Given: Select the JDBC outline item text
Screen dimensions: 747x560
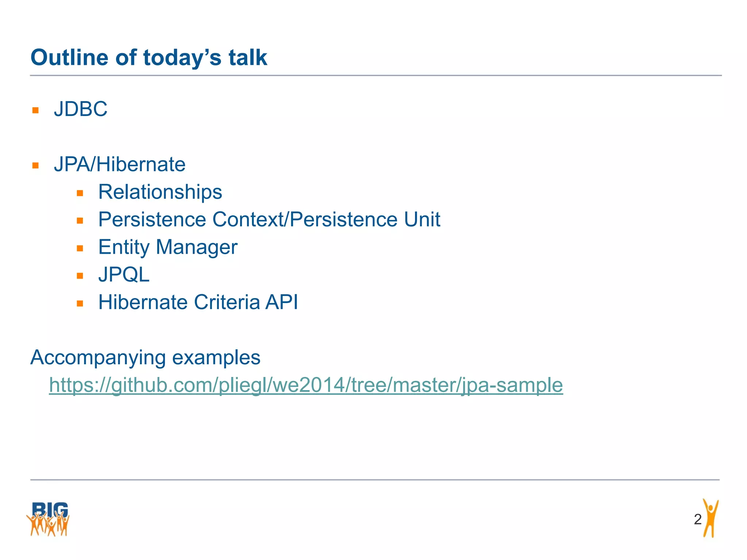Looking at the screenshot, I should point(81,109).
